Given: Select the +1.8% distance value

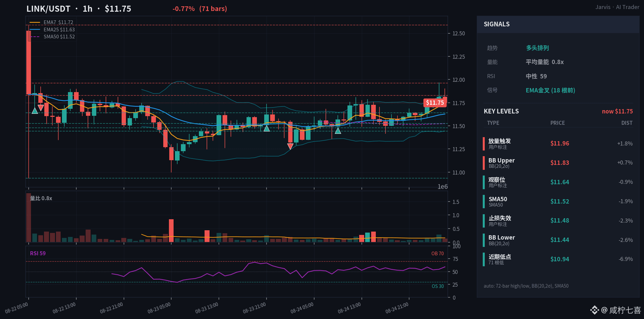Looking at the screenshot, I should (x=625, y=143).
